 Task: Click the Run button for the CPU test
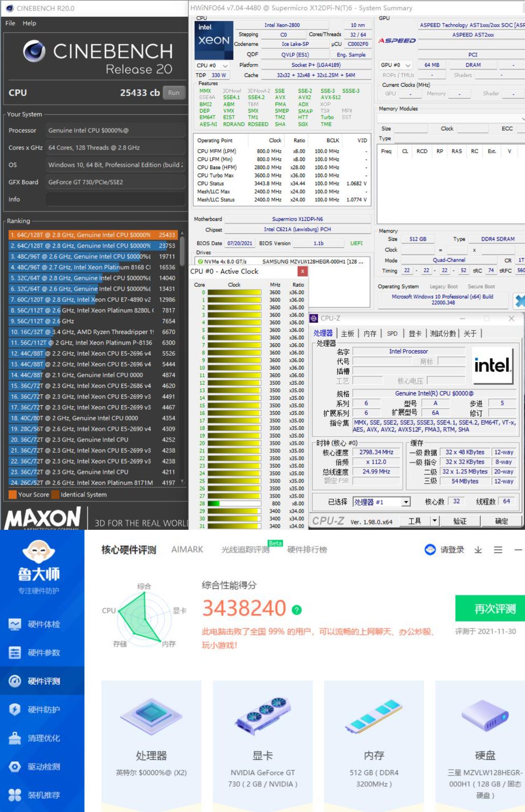click(x=174, y=93)
